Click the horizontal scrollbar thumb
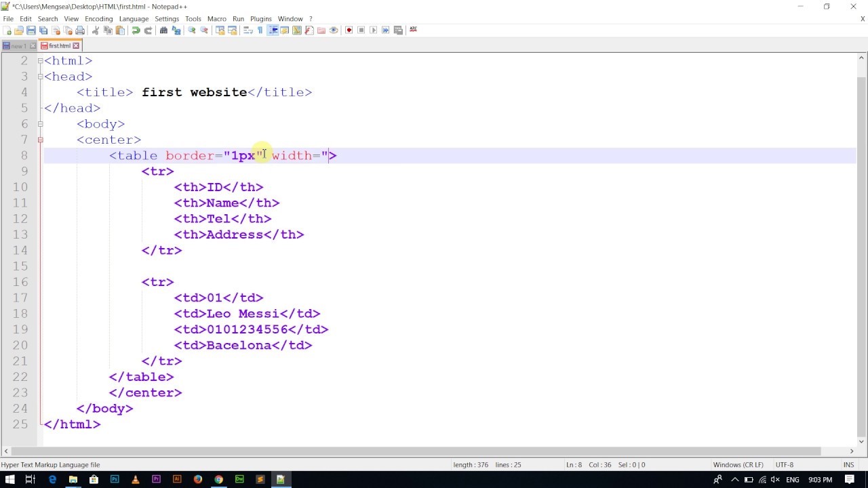868x488 pixels. point(416,451)
